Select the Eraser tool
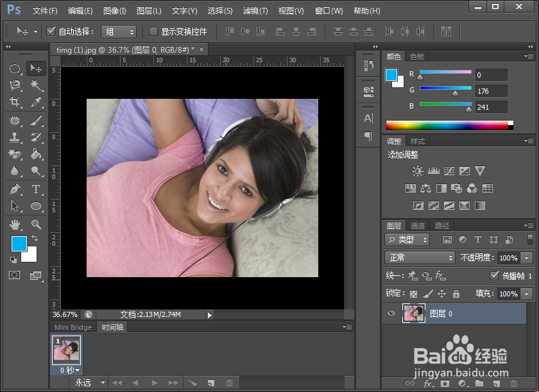 [15, 153]
